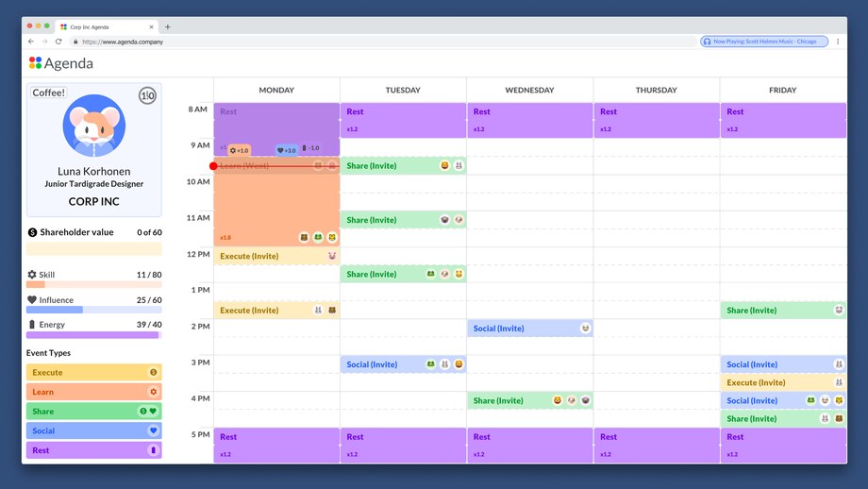The width and height of the screenshot is (868, 489).
Task: Click the coin icon on Execute type
Action: [x=154, y=372]
